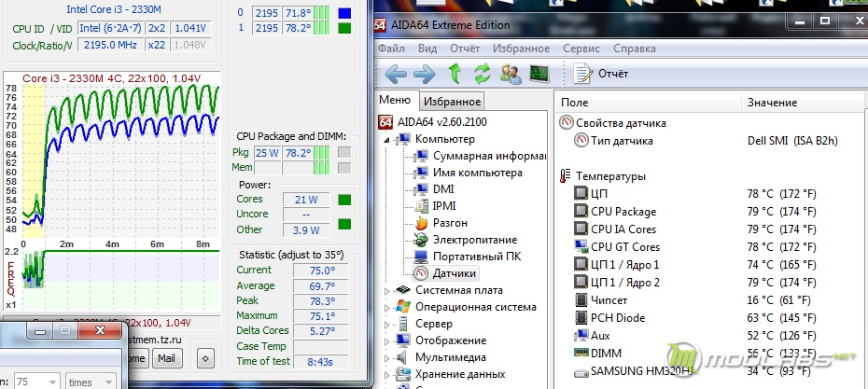
Task: Click the Значение column header
Action: click(x=802, y=103)
